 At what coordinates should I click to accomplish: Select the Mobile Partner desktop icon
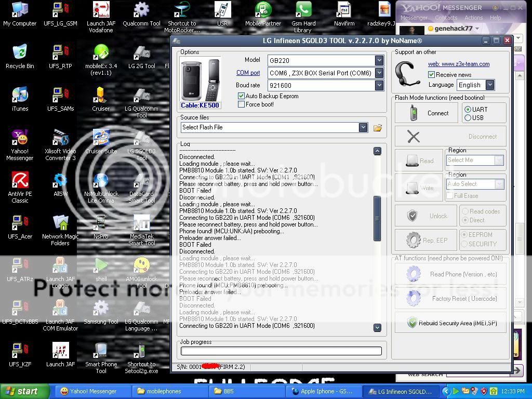pos(263,14)
